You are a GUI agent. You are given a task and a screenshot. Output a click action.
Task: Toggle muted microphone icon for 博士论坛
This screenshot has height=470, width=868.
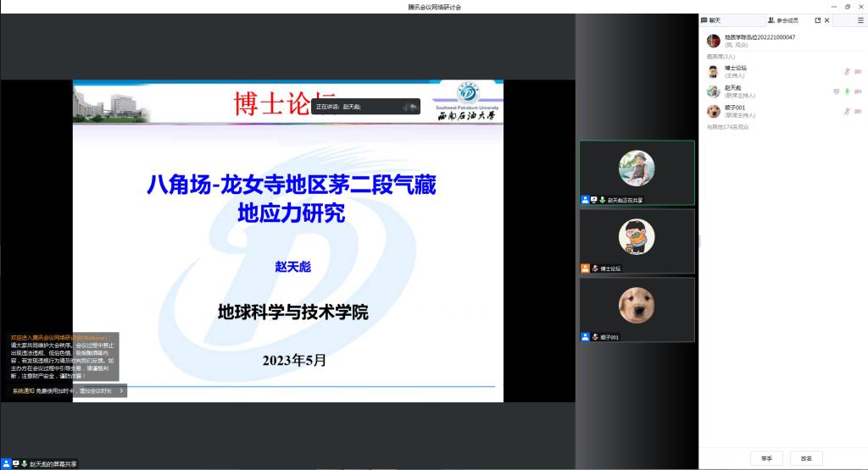click(x=847, y=71)
